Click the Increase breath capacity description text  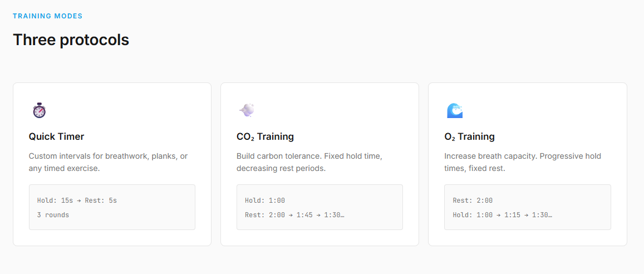(523, 162)
